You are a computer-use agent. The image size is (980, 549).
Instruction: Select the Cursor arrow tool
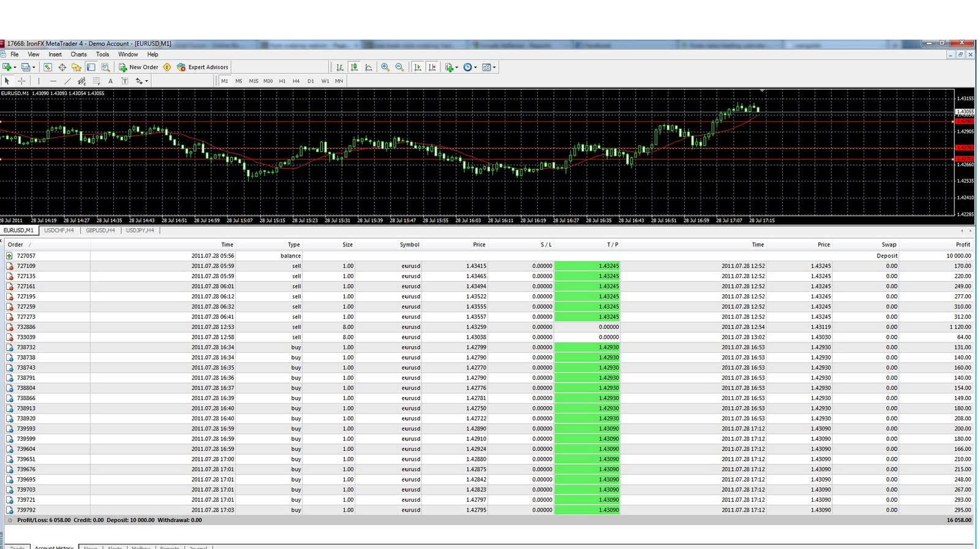click(x=7, y=81)
